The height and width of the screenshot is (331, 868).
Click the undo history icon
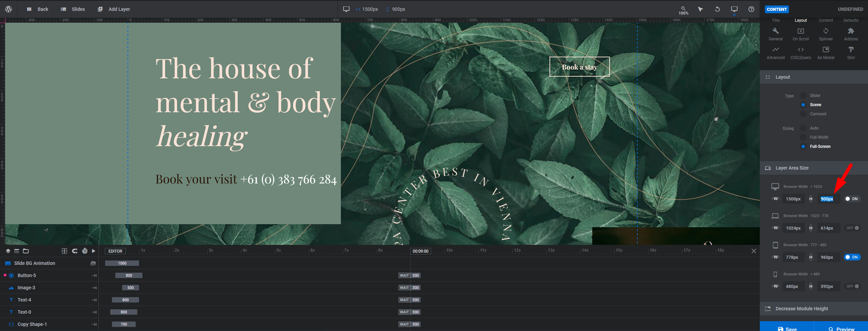(x=717, y=9)
